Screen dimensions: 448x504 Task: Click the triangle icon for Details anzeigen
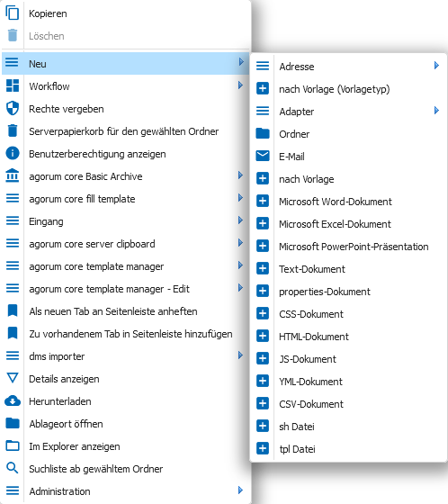(x=13, y=378)
